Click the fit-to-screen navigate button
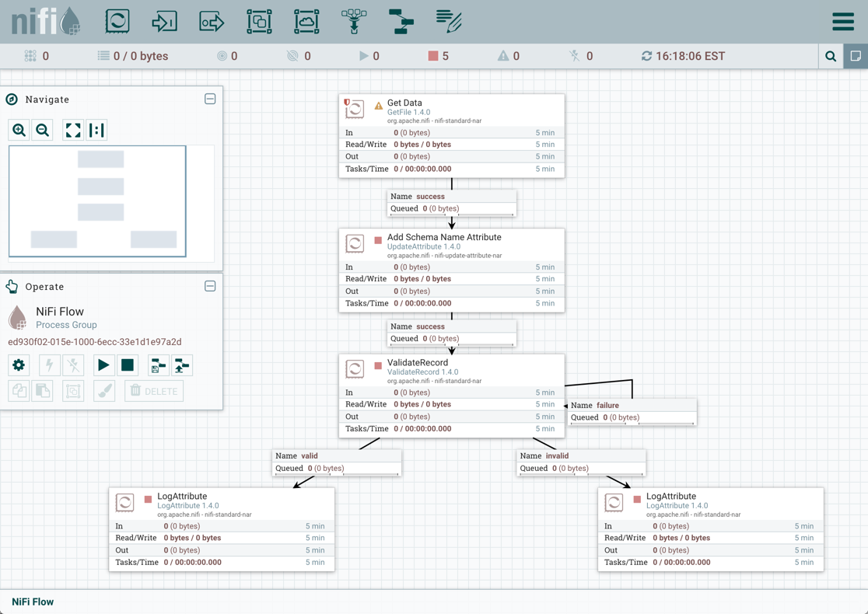Viewport: 868px width, 614px height. point(73,131)
